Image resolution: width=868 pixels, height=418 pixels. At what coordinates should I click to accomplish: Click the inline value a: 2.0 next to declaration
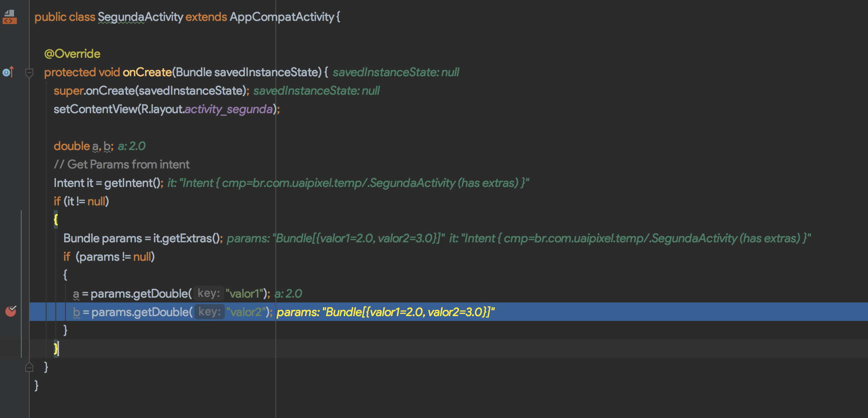click(132, 146)
